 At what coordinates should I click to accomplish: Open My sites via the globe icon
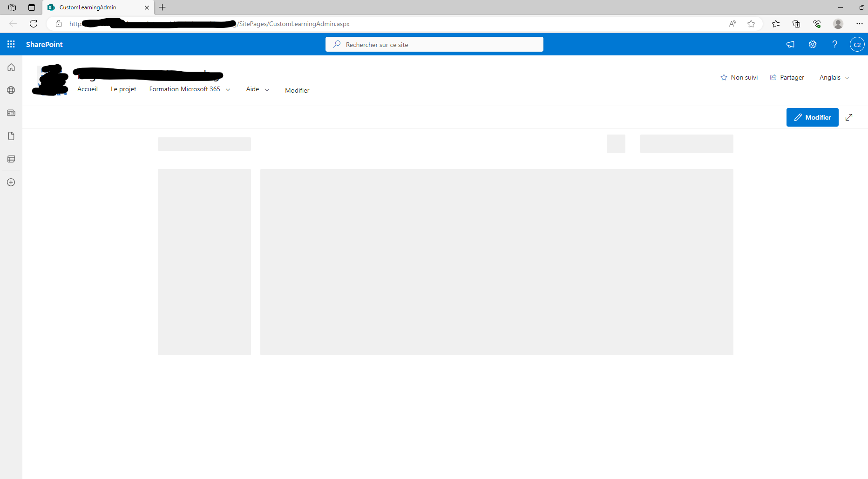pyautogui.click(x=11, y=90)
